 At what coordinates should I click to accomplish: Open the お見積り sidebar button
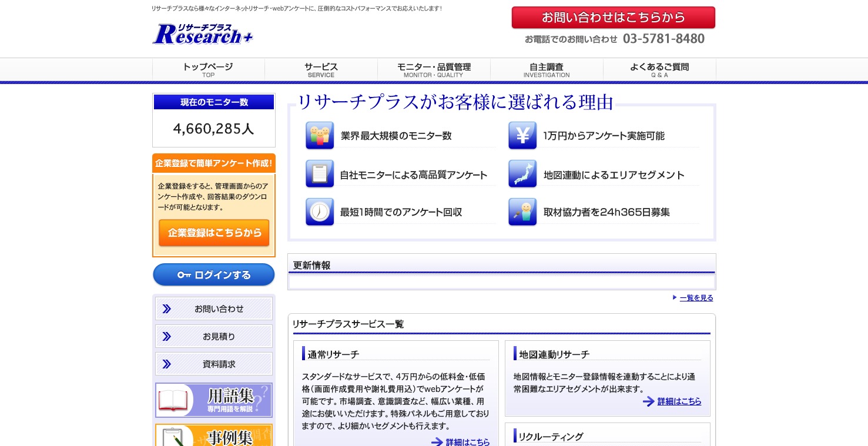[214, 337]
